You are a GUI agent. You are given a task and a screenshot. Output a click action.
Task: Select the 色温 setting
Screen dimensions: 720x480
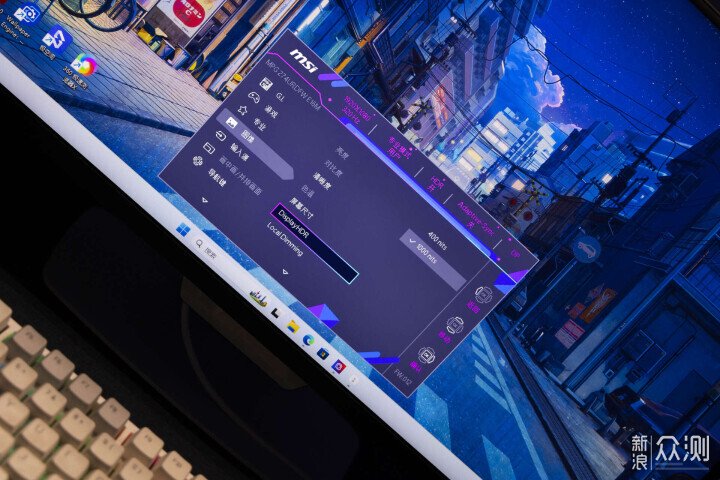[x=308, y=191]
